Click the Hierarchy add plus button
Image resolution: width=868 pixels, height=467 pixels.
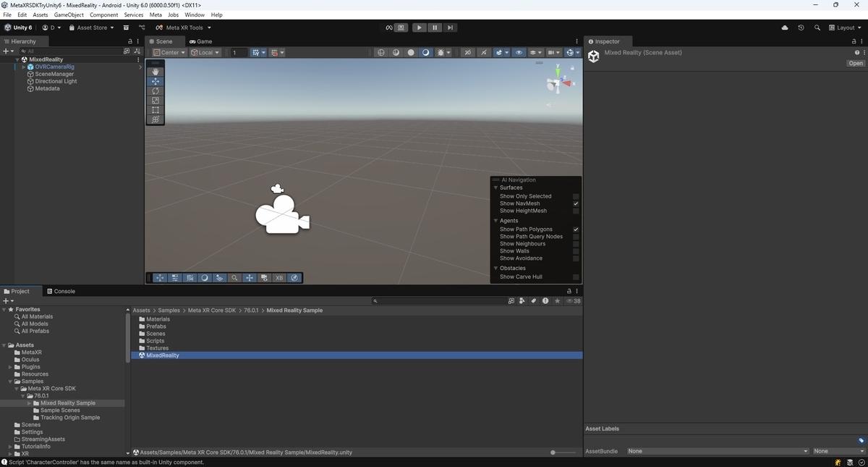click(x=8, y=51)
